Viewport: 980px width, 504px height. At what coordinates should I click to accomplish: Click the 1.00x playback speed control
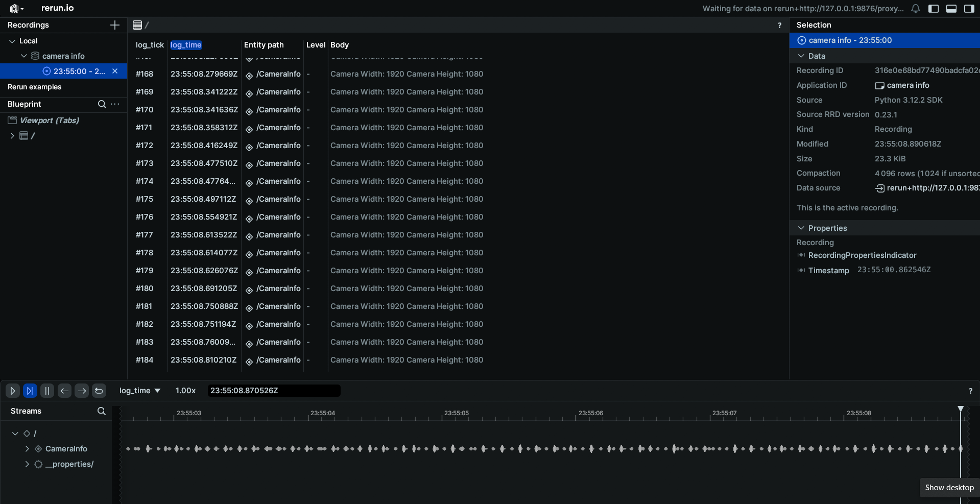(x=185, y=391)
